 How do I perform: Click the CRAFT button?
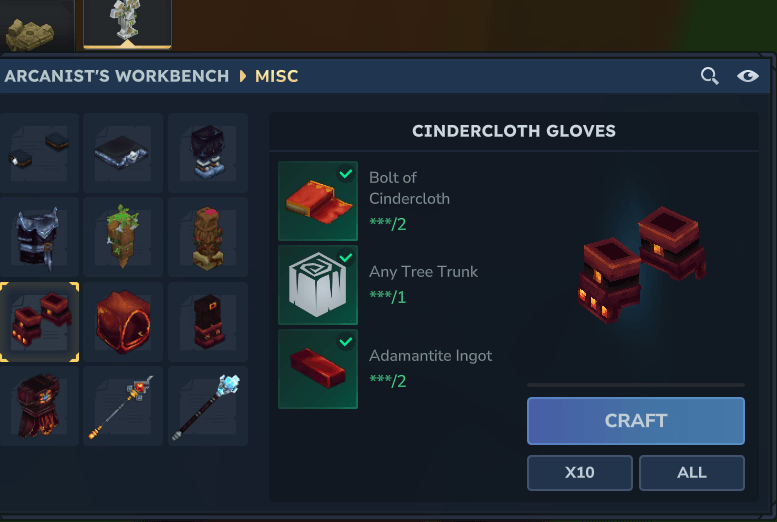point(636,421)
